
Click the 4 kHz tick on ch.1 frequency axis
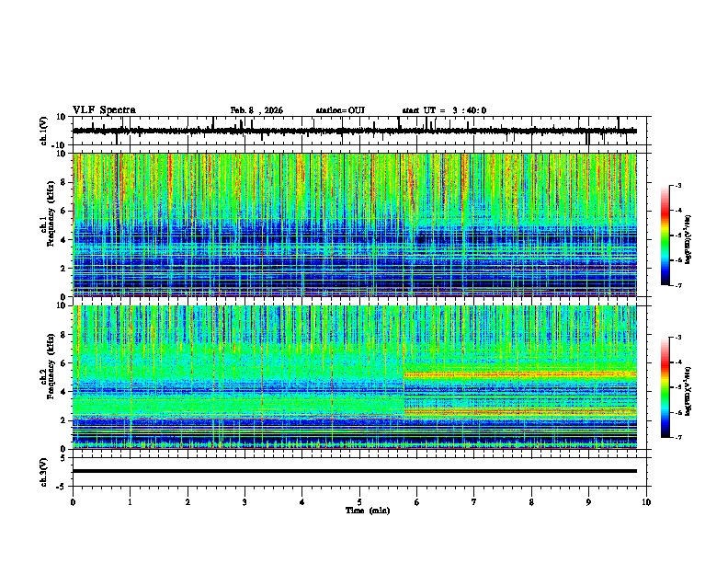[64, 240]
